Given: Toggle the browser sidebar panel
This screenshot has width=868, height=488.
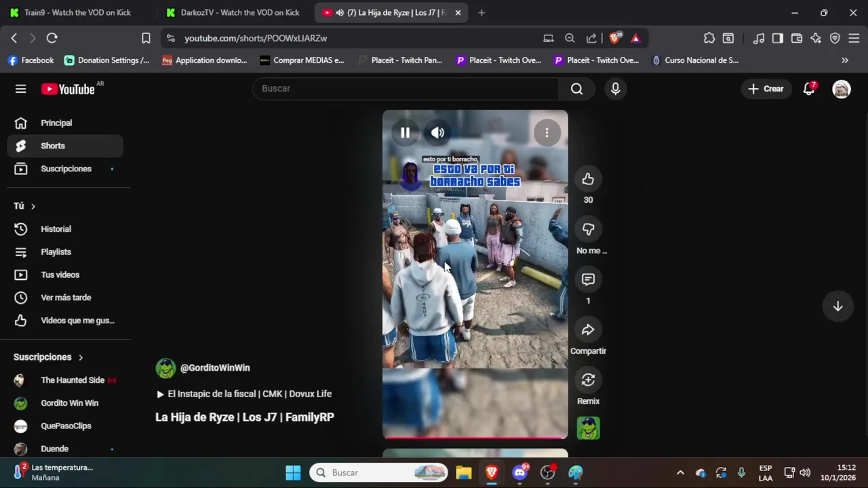Looking at the screenshot, I should pos(778,39).
